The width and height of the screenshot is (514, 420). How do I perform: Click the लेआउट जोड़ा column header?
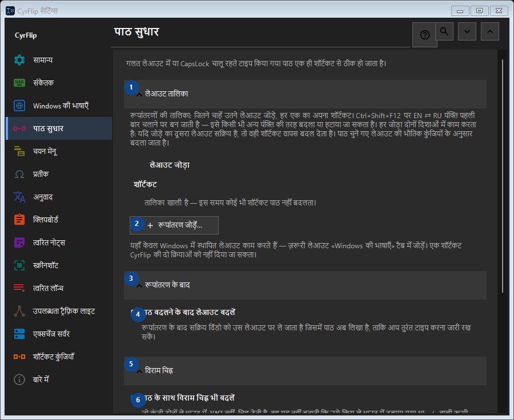(170, 165)
